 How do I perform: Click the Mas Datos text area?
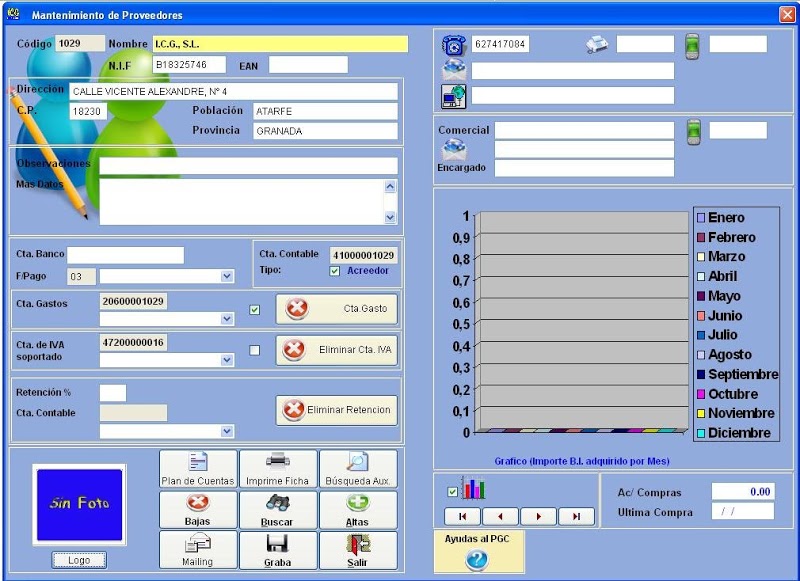(x=241, y=202)
